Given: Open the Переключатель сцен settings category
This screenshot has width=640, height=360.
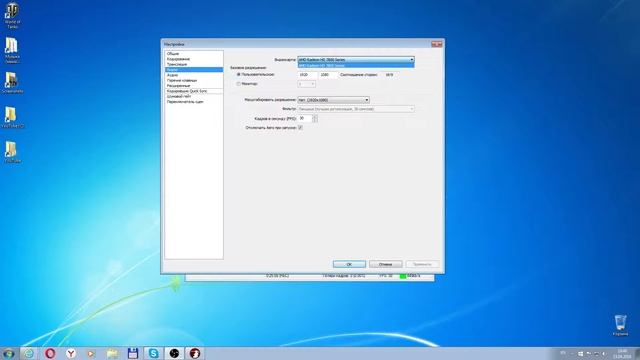Looking at the screenshot, I should pyautogui.click(x=194, y=102).
